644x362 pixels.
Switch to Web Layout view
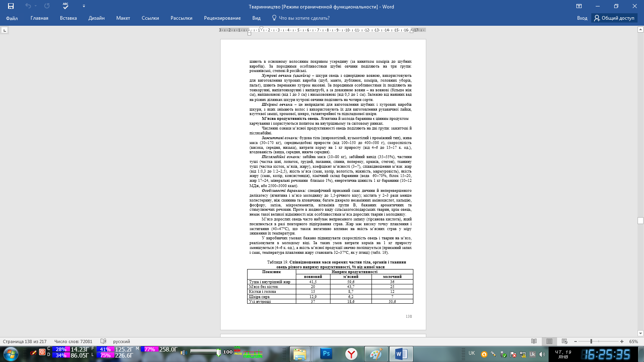(x=564, y=341)
